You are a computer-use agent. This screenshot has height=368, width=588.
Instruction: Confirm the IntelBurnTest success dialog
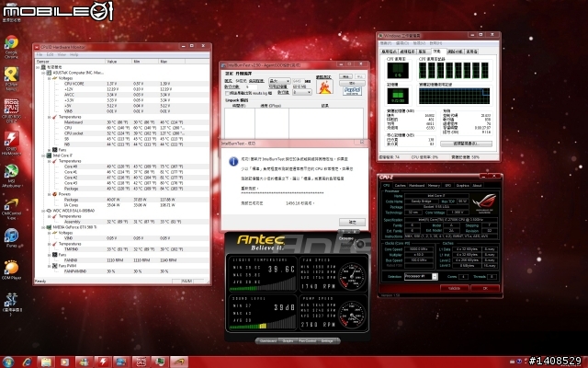pos(352,222)
